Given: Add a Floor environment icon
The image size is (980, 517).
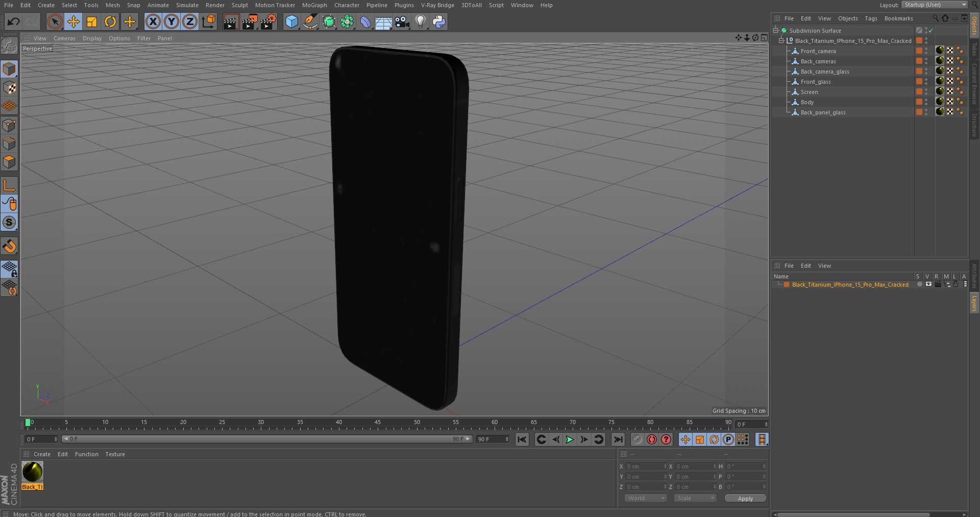Looking at the screenshot, I should [384, 21].
